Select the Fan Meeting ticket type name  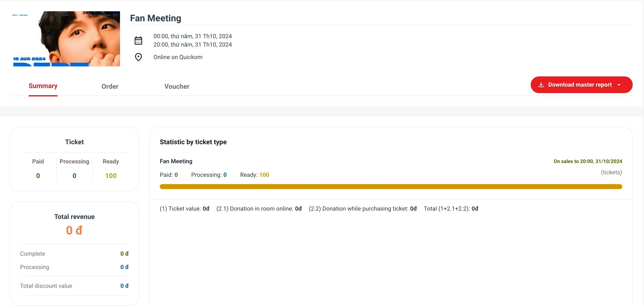176,161
